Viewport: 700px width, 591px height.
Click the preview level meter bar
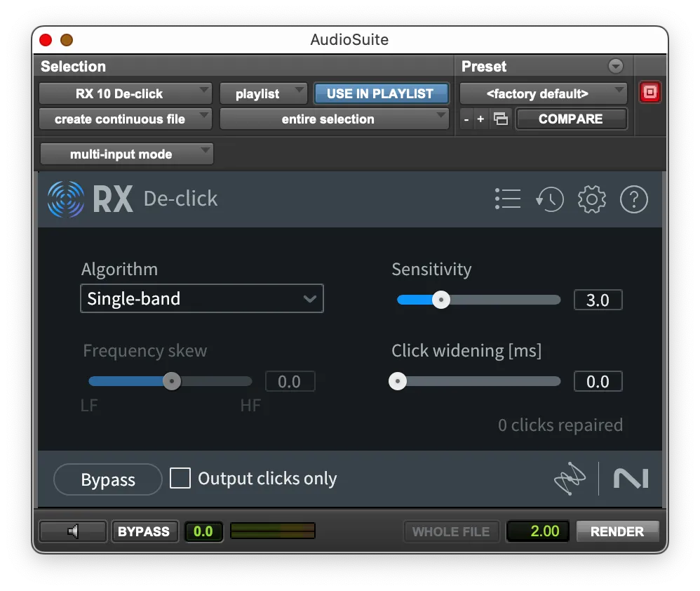(x=273, y=531)
